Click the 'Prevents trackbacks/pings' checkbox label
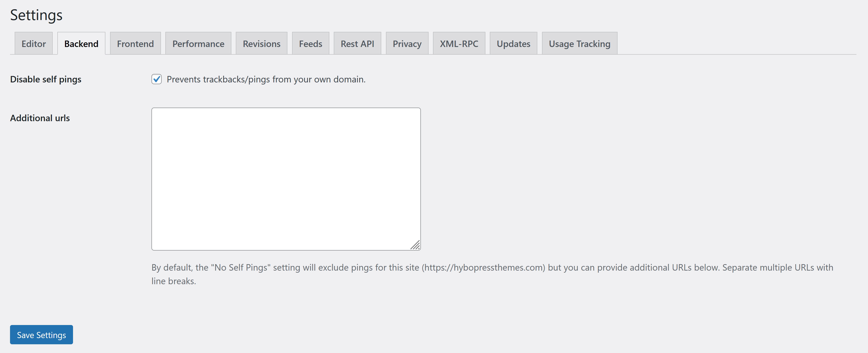The width and height of the screenshot is (868, 353). pos(266,79)
